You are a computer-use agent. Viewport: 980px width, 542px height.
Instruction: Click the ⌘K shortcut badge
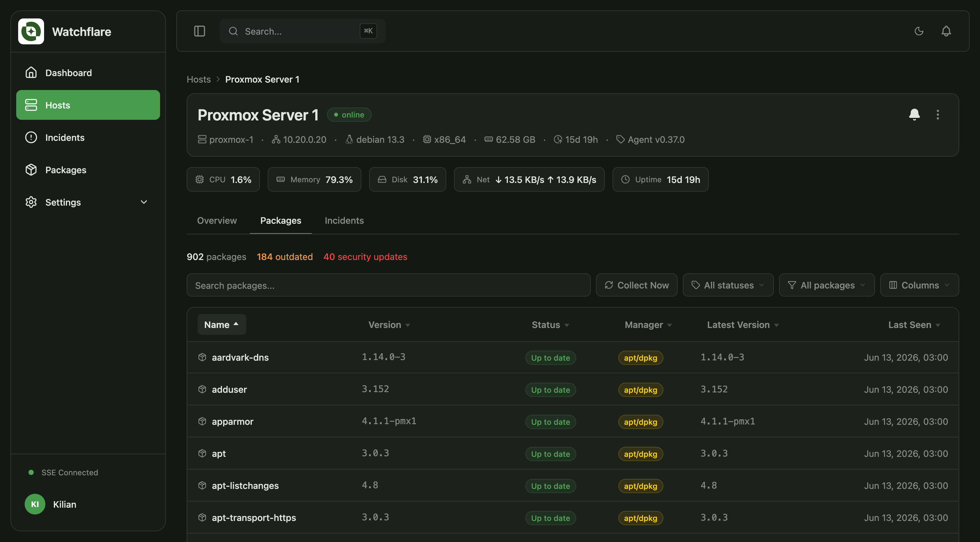point(368,31)
